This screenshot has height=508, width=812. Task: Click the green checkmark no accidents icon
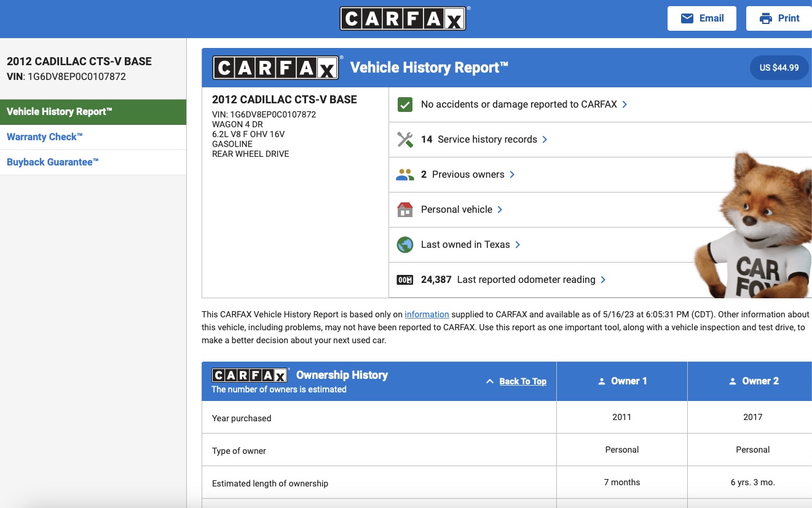coord(404,105)
